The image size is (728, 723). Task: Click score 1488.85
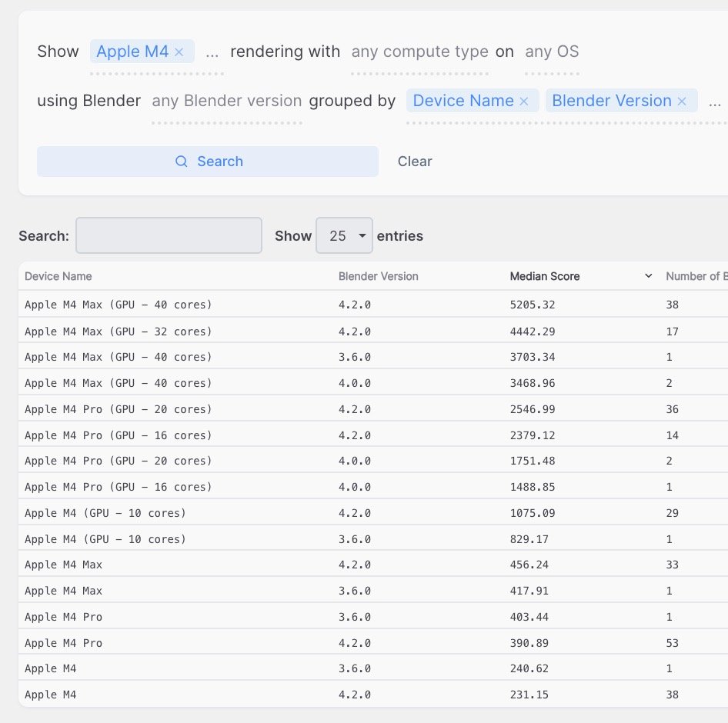(533, 487)
